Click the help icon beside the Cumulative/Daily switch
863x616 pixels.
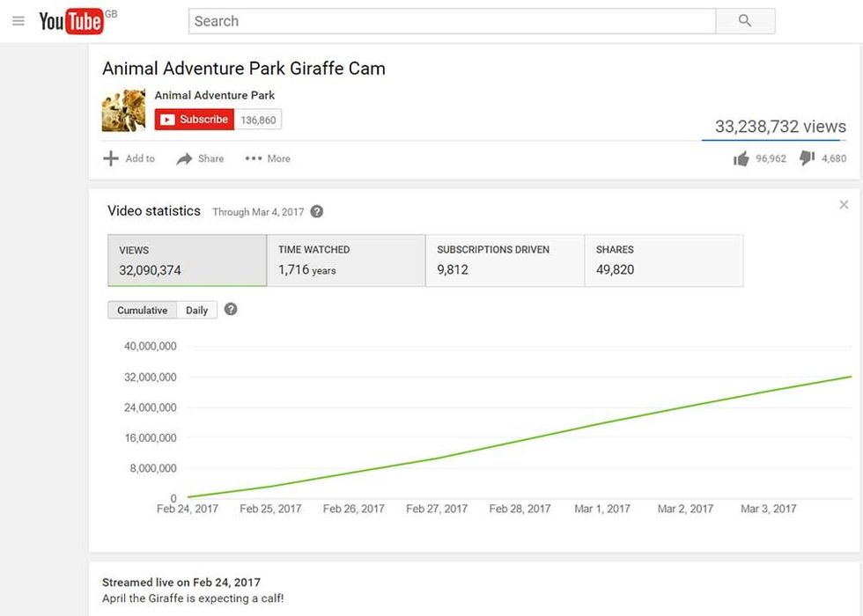coord(230,310)
